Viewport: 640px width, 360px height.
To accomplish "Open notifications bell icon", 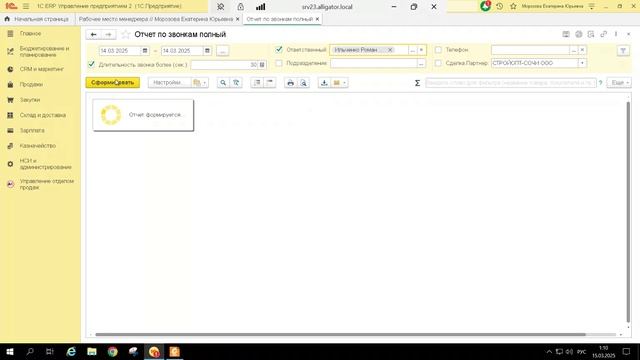I will 485,6.
